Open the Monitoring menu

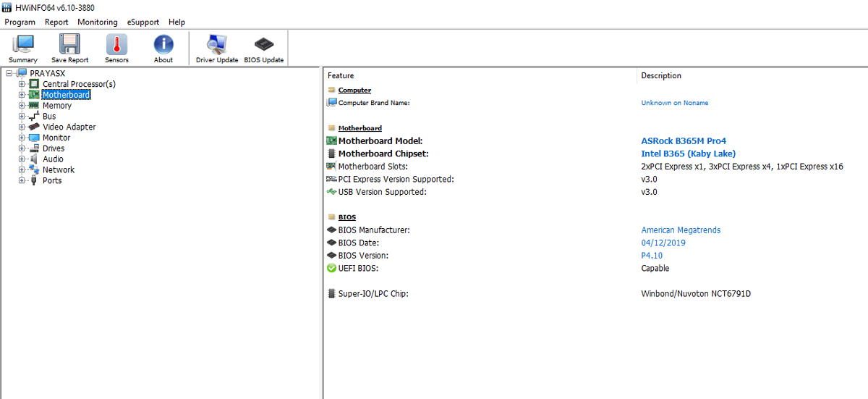pos(97,22)
